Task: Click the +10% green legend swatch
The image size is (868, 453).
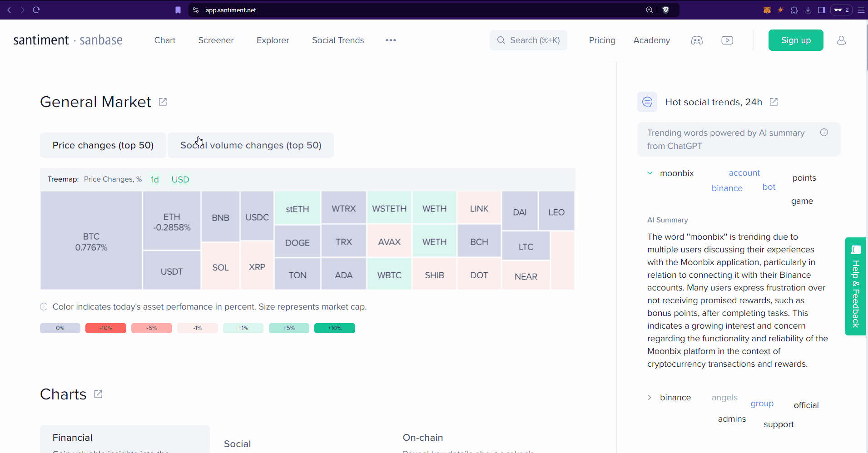Action: tap(334, 328)
